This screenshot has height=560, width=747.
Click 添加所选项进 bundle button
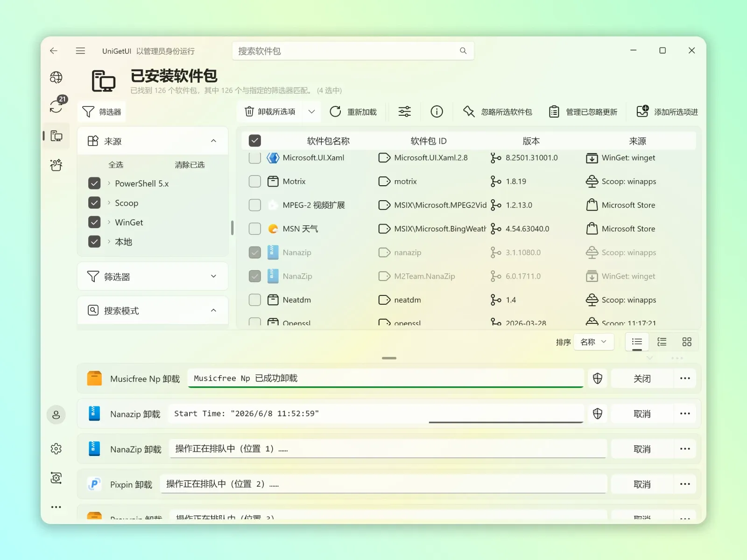click(667, 112)
